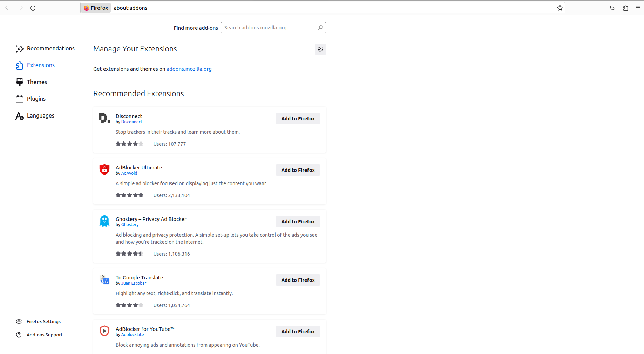This screenshot has height=354, width=644.
Task: Open the Languages section
Action: (40, 116)
